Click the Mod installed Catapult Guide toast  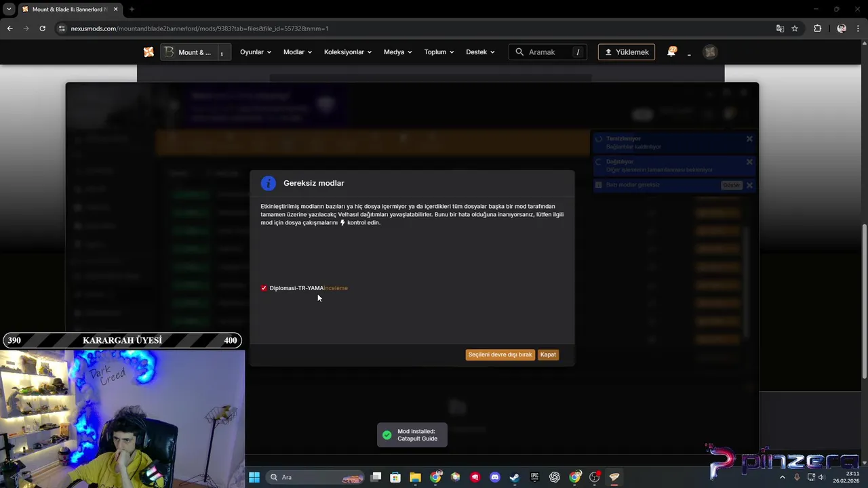pyautogui.click(x=412, y=435)
